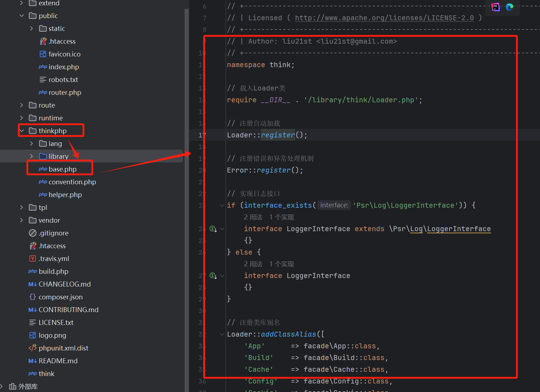
Task: Click the register method in Loader::register()
Action: 278,135
